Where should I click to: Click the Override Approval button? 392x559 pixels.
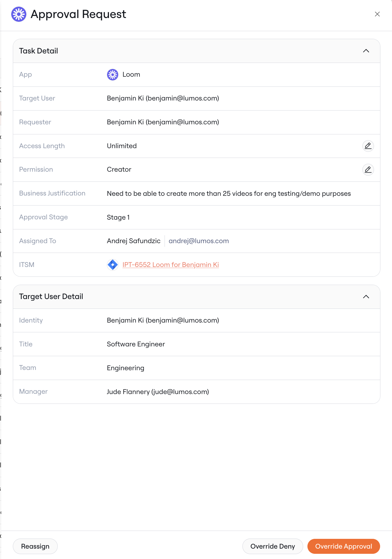tap(343, 546)
